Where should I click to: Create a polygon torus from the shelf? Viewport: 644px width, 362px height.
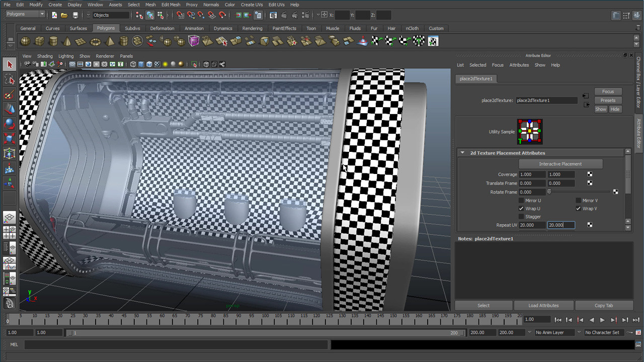tap(95, 41)
